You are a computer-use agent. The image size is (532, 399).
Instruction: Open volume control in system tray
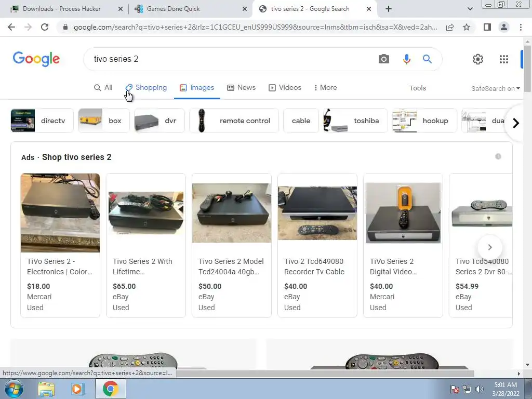pos(480,389)
